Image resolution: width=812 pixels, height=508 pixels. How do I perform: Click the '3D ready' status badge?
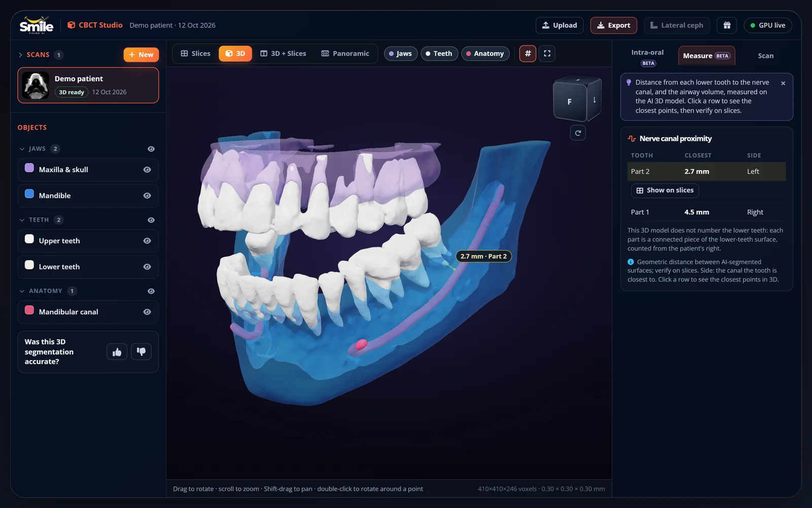tap(72, 92)
